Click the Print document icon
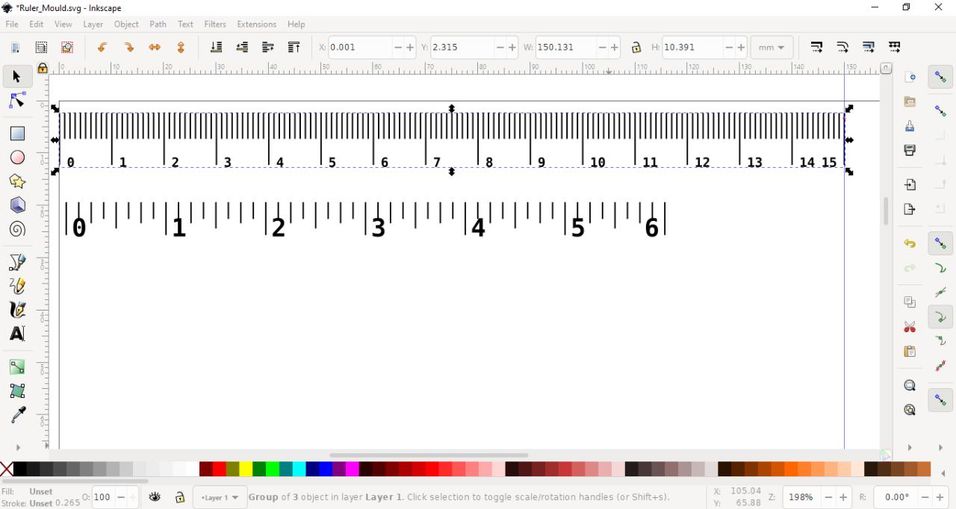 910,150
